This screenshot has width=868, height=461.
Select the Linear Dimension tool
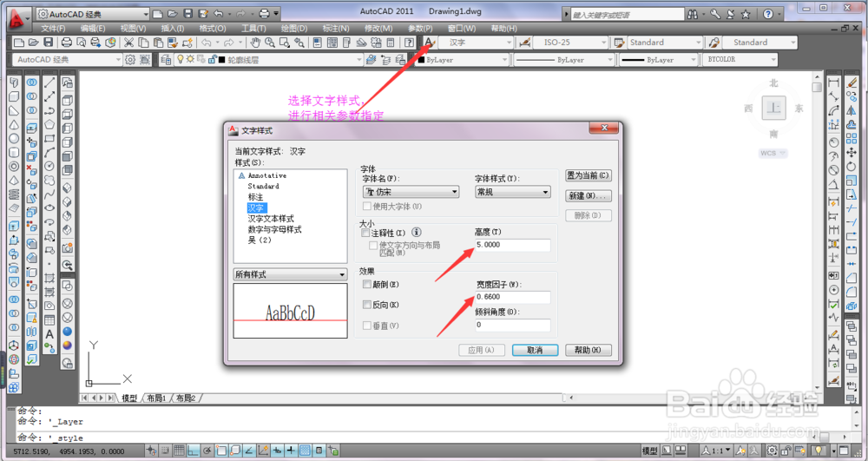pyautogui.click(x=833, y=82)
